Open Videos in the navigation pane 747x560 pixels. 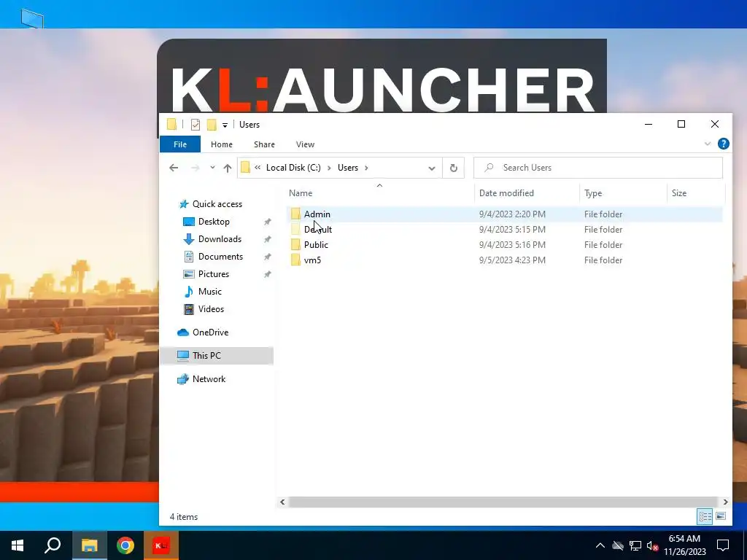pos(211,309)
